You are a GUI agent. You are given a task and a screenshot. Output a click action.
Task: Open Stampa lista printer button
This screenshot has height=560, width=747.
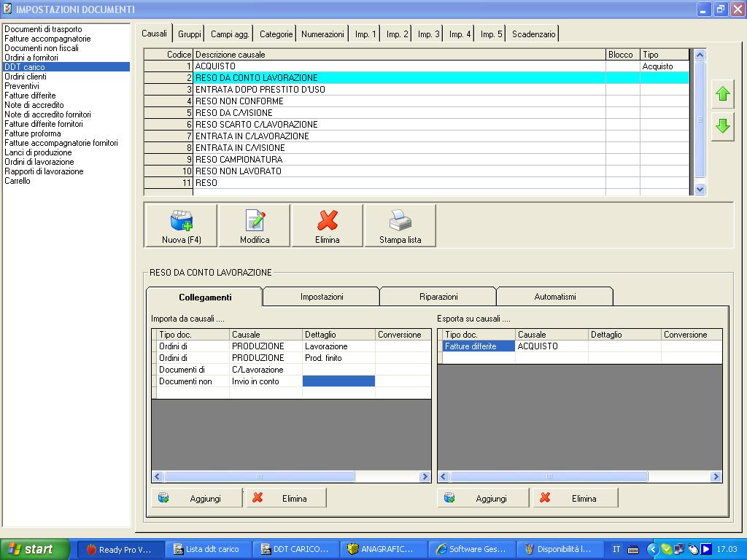[x=400, y=225]
